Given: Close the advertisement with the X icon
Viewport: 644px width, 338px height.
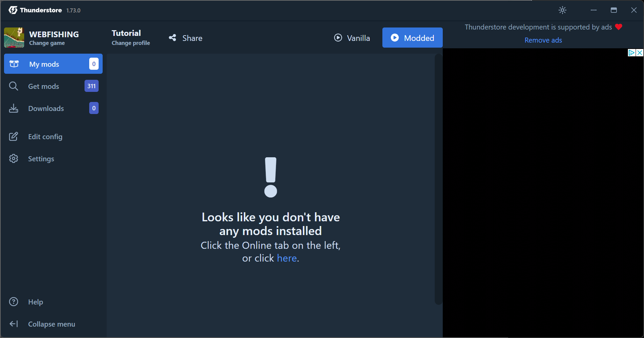Looking at the screenshot, I should point(640,53).
